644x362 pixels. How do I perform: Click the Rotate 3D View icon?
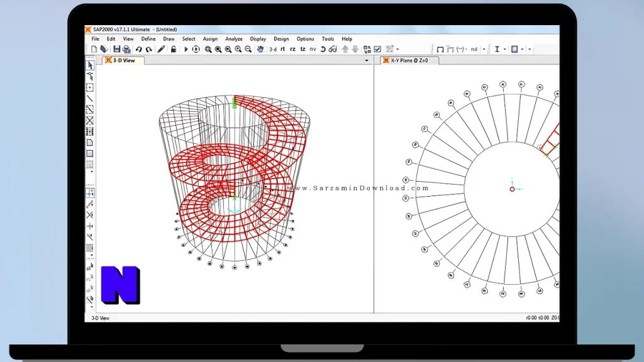(323, 49)
